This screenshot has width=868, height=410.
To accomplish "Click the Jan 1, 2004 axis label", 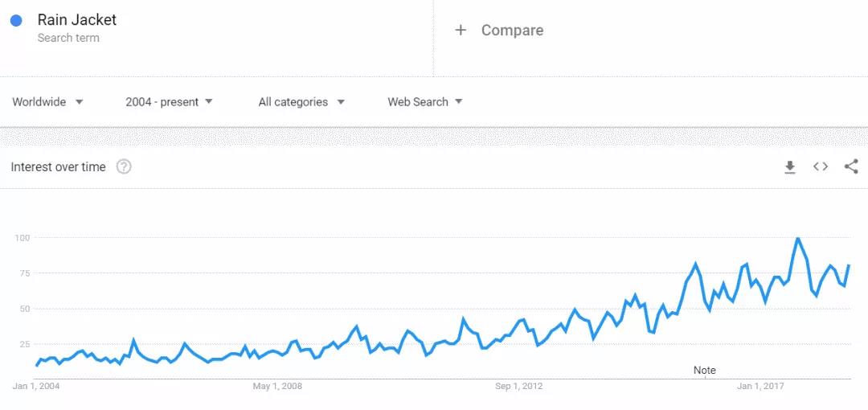I will 36,387.
